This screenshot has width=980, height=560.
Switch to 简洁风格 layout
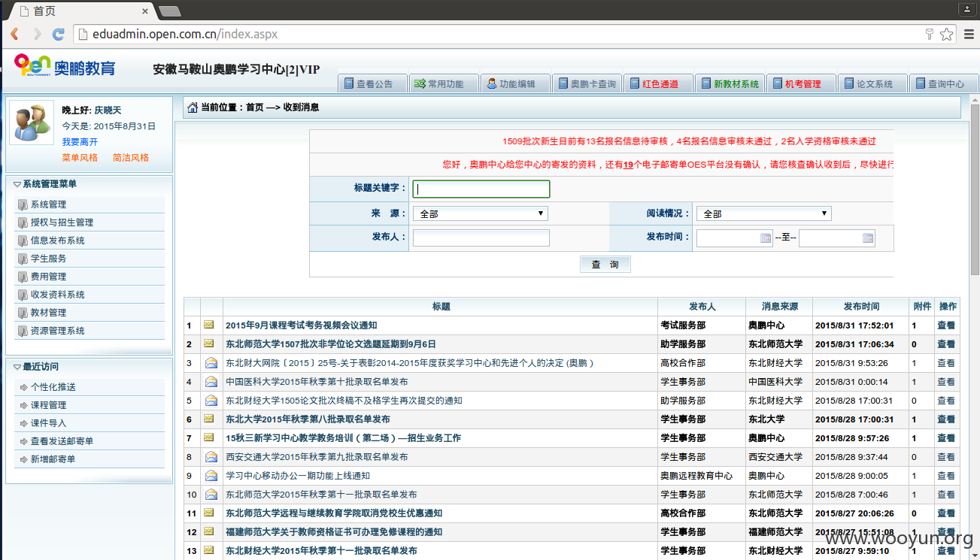[131, 158]
